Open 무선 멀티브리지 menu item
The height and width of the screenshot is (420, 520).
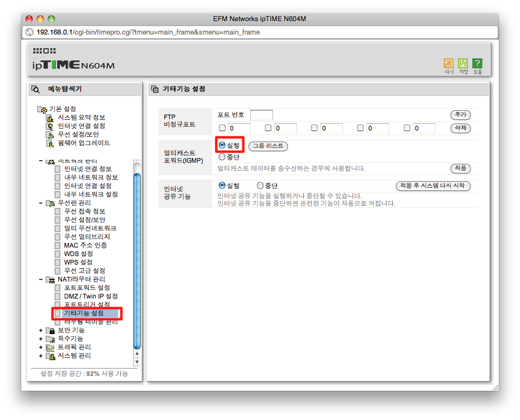point(87,237)
